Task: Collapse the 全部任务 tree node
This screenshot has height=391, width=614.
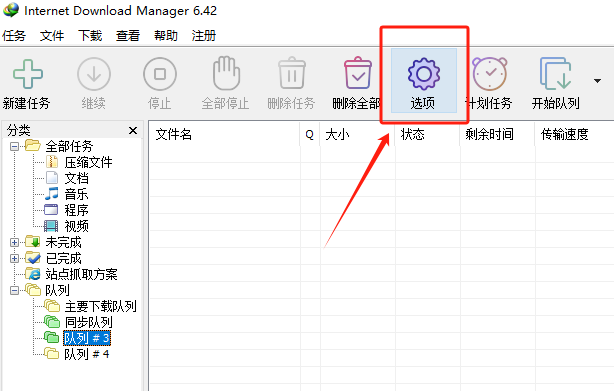Action: 14,147
